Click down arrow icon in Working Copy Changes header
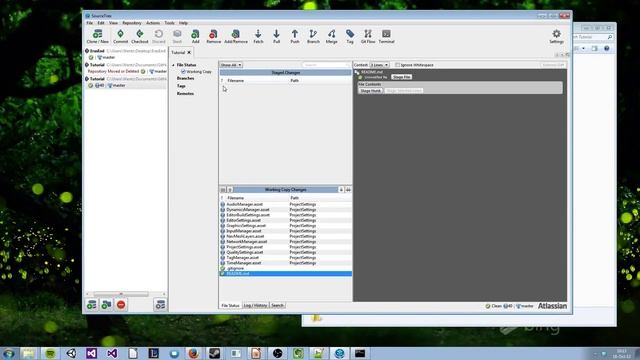Image resolution: width=640 pixels, height=360 pixels. (341, 190)
